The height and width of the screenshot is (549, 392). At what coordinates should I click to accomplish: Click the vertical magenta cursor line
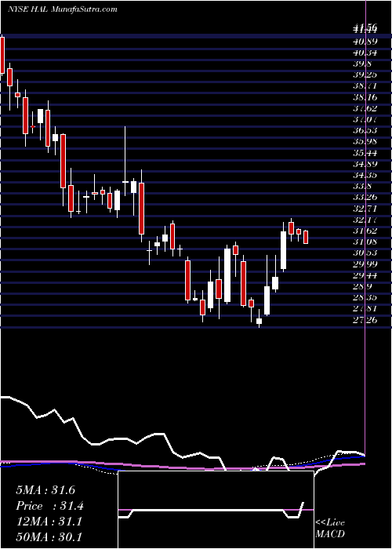[x=365, y=227]
